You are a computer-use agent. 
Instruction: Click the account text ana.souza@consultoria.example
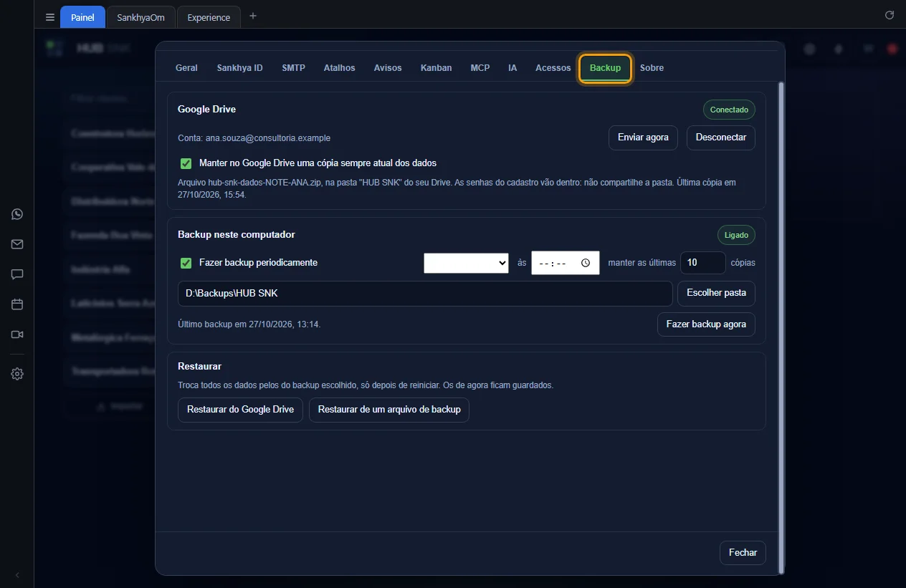click(268, 138)
